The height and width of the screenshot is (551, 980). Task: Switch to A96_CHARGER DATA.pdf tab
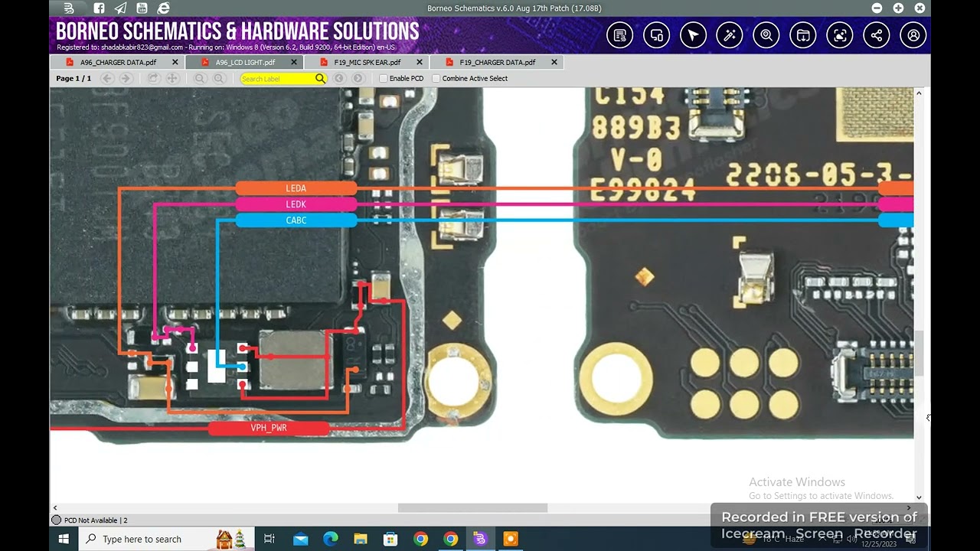(118, 62)
